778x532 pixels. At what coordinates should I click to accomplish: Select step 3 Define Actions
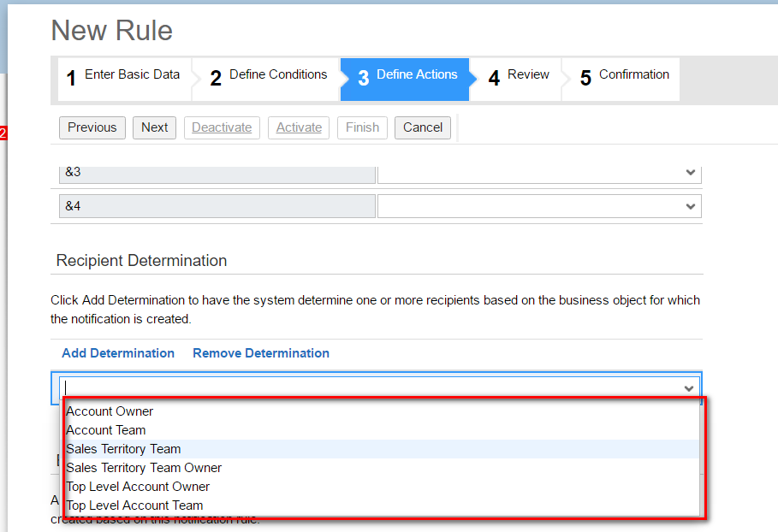(x=405, y=80)
